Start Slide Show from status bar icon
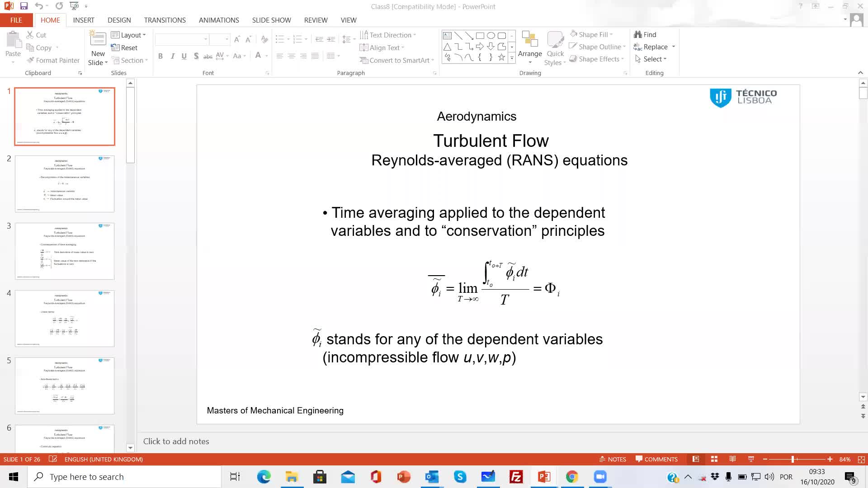Viewport: 868px width, 488px height. coord(751,459)
